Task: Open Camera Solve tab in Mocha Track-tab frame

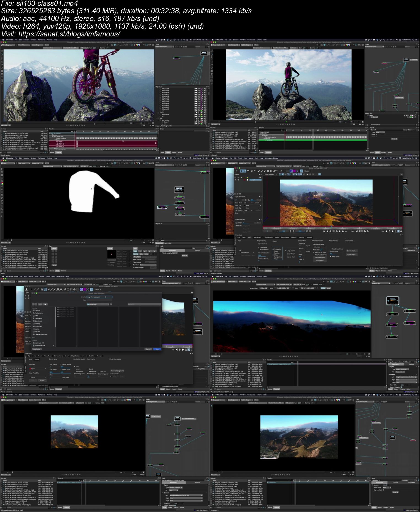Action: 268,238
